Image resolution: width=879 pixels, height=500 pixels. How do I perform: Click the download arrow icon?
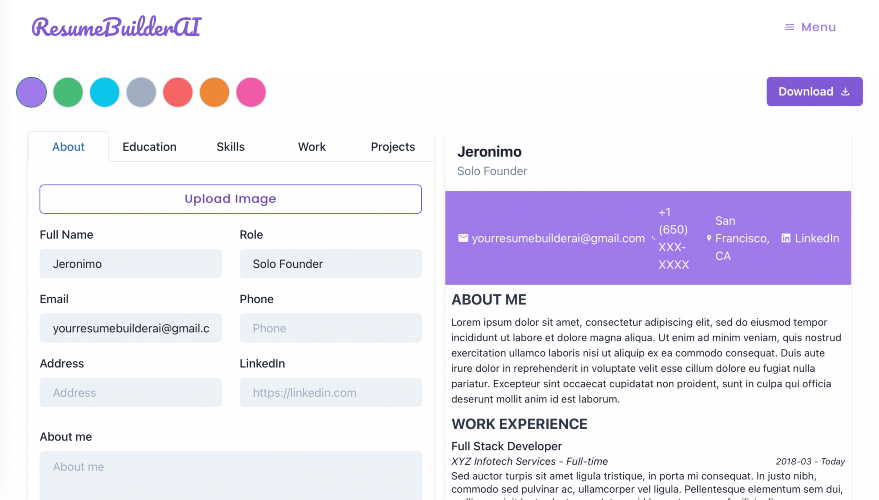tap(845, 91)
